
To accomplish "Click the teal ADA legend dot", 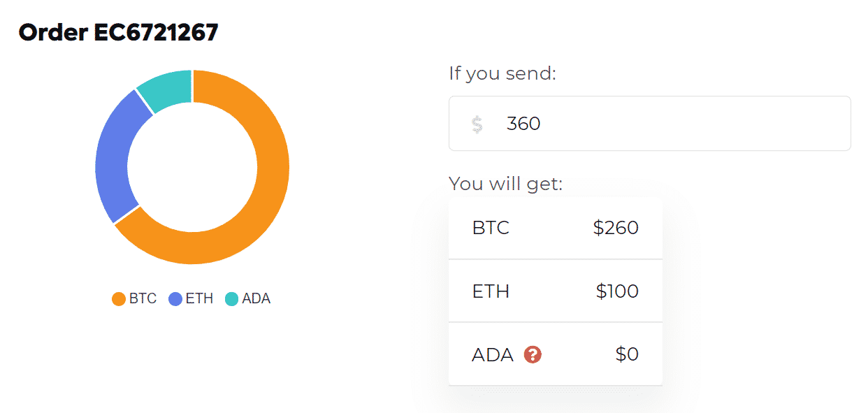I will (x=231, y=299).
